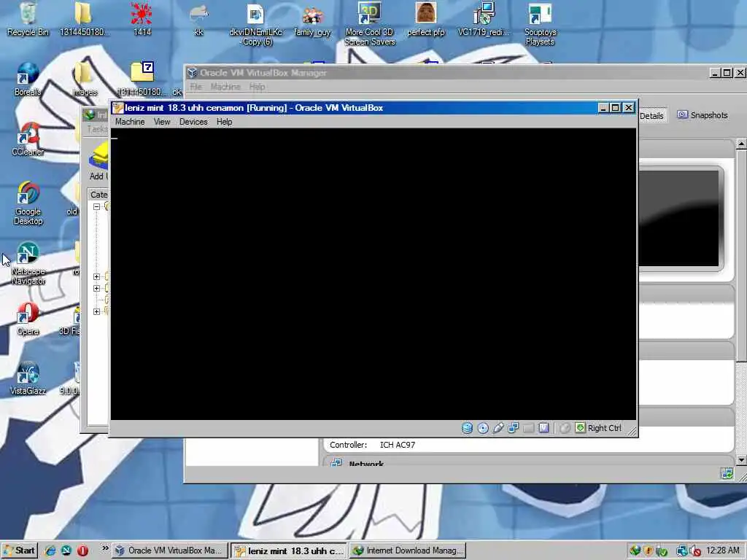Viewport: 747px width, 560px height.
Task: Switch to Snapshots in VirtualBox Manager
Action: 703,115
